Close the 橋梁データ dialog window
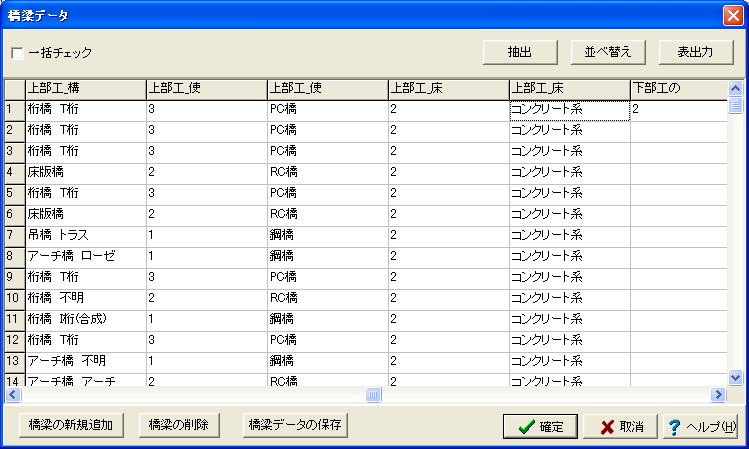Viewport: 749px width, 449px height. pos(733,15)
